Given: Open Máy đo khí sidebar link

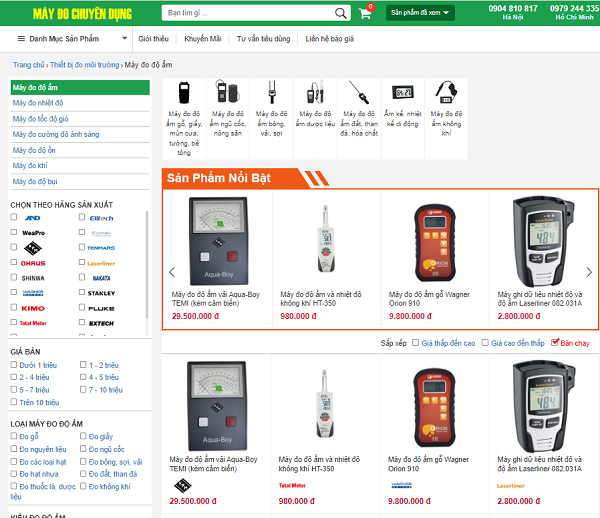Looking at the screenshot, I should point(30,166).
